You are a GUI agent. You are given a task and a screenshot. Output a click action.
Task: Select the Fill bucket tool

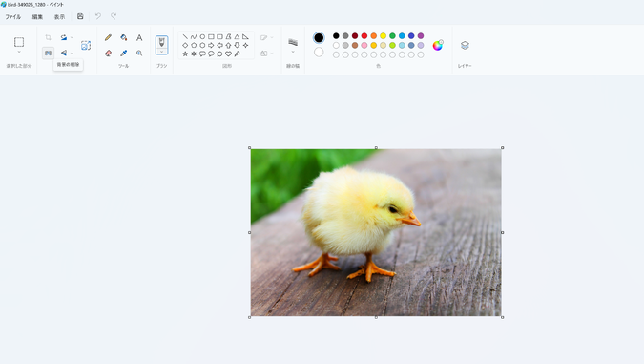124,37
